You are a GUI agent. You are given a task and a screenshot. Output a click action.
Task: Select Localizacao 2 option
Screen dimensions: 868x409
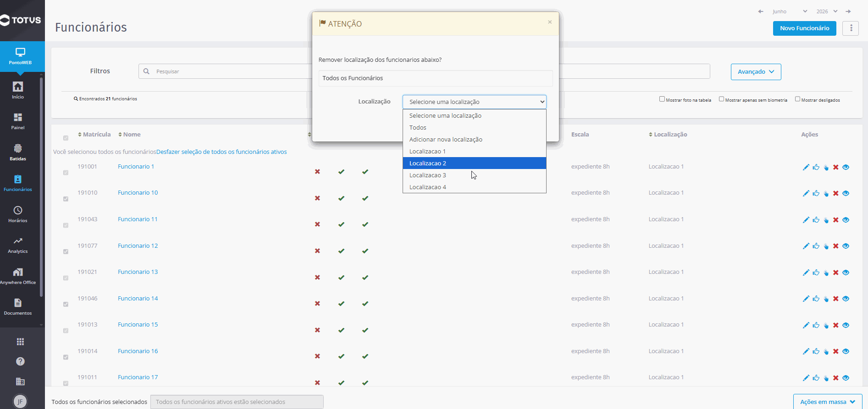[x=475, y=163]
